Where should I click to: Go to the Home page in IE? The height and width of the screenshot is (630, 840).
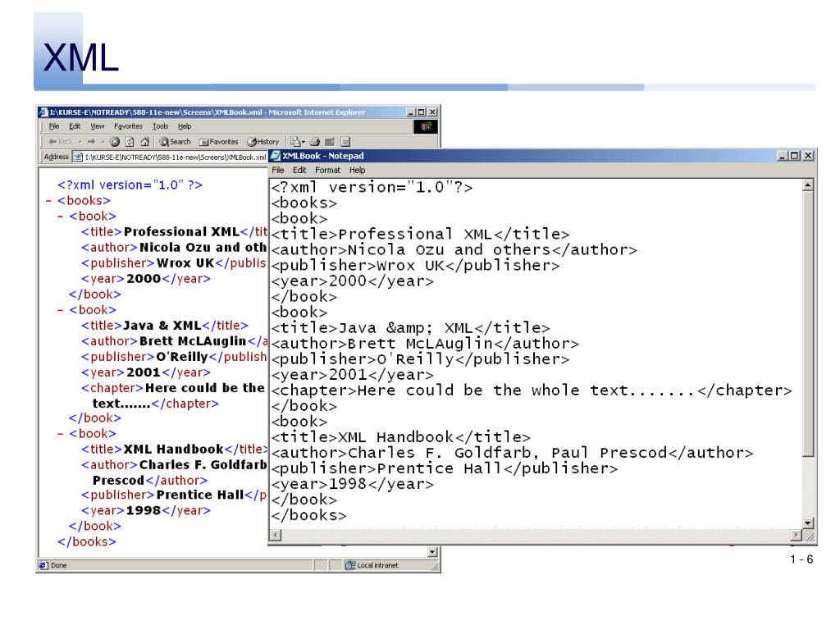(x=144, y=142)
